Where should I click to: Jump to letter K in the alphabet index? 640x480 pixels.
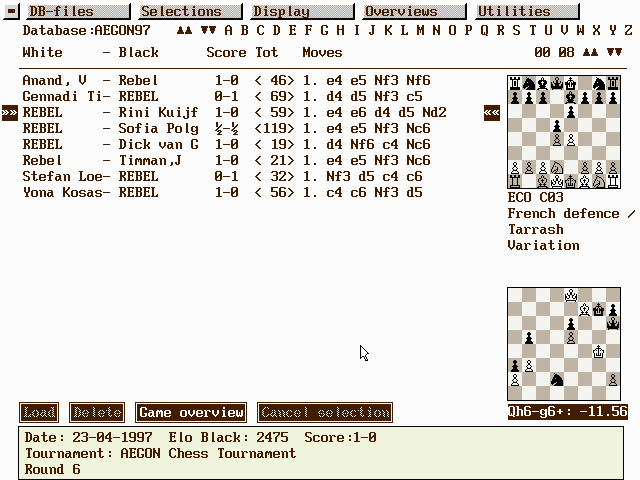click(x=389, y=31)
